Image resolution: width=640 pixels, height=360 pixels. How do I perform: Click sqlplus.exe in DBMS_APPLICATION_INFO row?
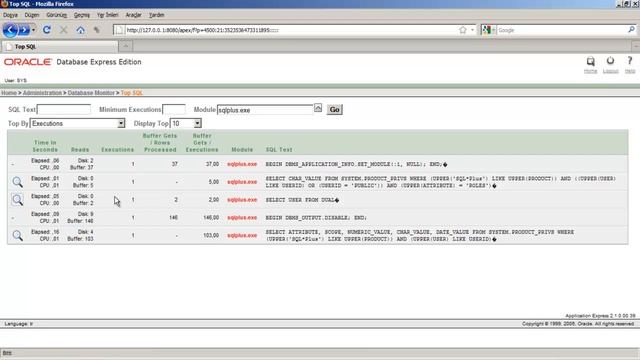242,164
